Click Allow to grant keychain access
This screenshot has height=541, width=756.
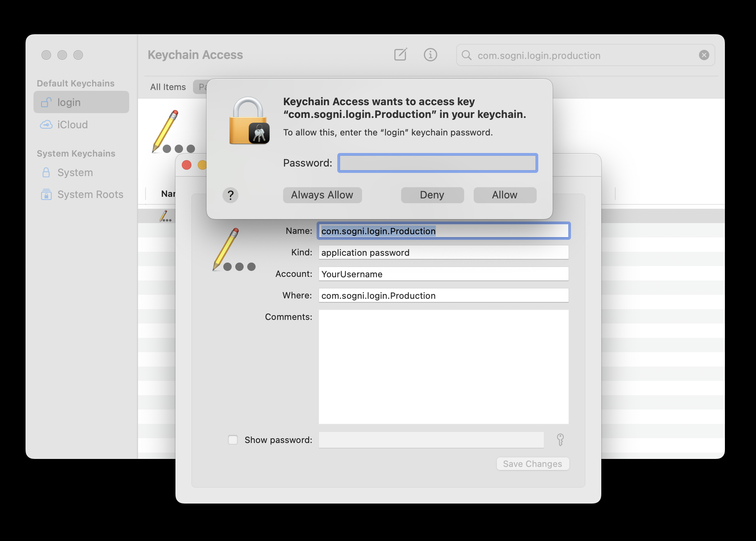coord(504,195)
